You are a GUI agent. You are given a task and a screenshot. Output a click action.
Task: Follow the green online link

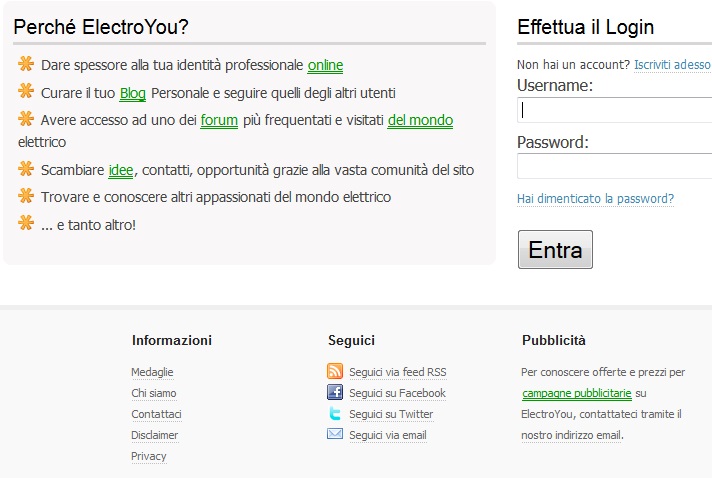click(x=325, y=66)
